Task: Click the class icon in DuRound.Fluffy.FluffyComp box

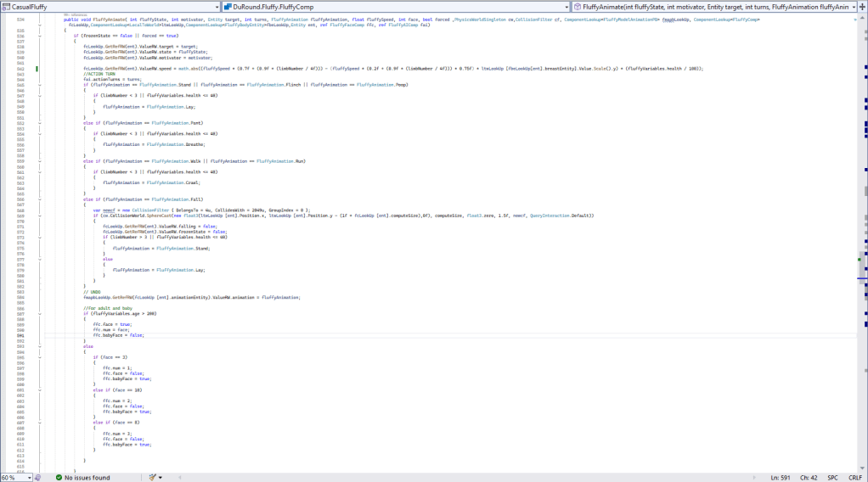Action: pos(227,6)
